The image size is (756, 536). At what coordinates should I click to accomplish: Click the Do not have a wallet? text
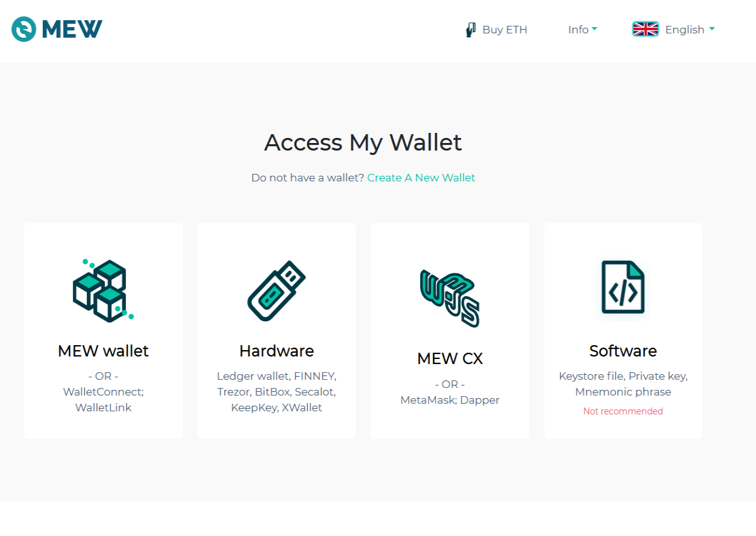tap(307, 178)
